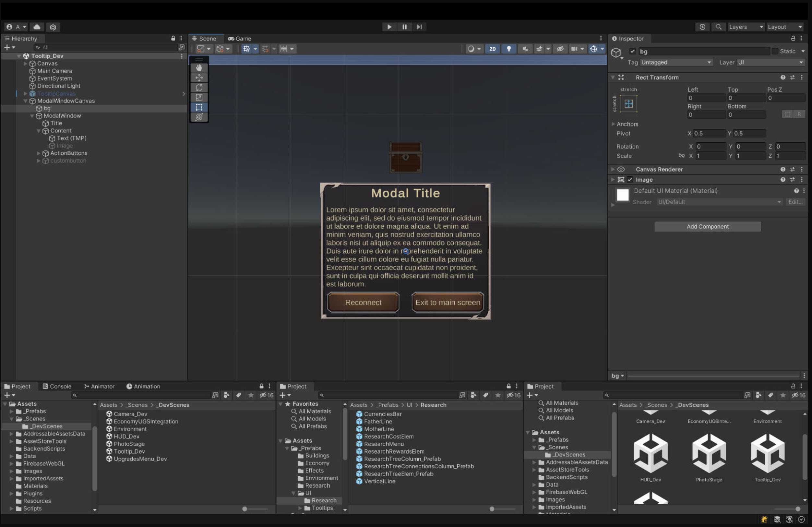Open Image component preset icon

(792, 180)
